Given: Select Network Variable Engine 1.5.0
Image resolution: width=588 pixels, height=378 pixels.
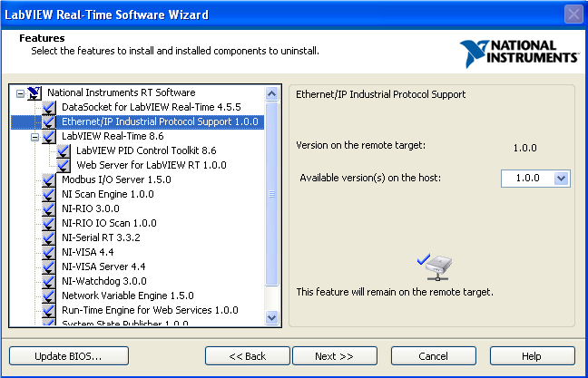Looking at the screenshot, I should pyautogui.click(x=128, y=296).
